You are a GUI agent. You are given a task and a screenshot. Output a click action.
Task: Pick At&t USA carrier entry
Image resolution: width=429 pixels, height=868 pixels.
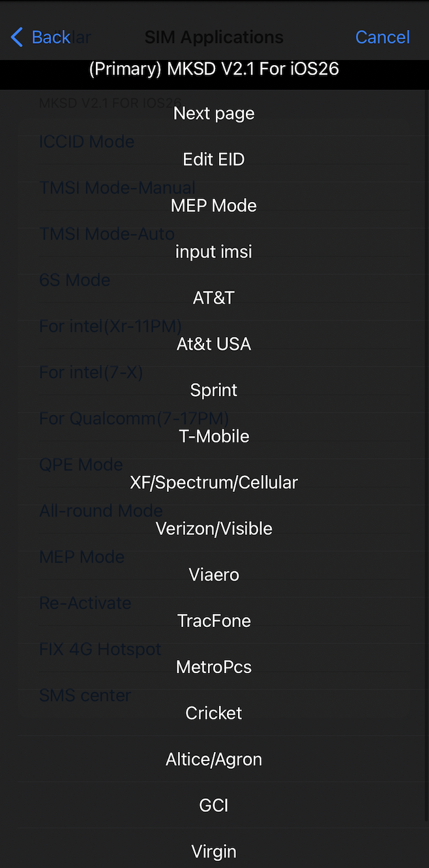[x=214, y=344]
